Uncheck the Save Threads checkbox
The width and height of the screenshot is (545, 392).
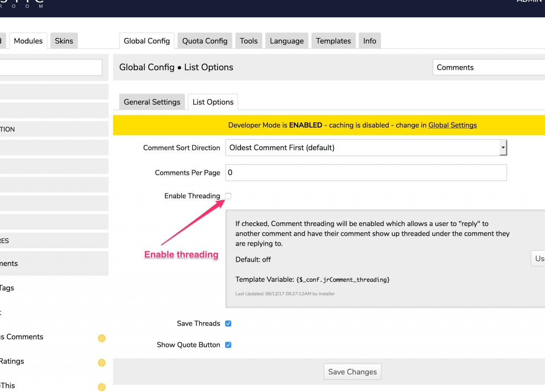pyautogui.click(x=228, y=323)
